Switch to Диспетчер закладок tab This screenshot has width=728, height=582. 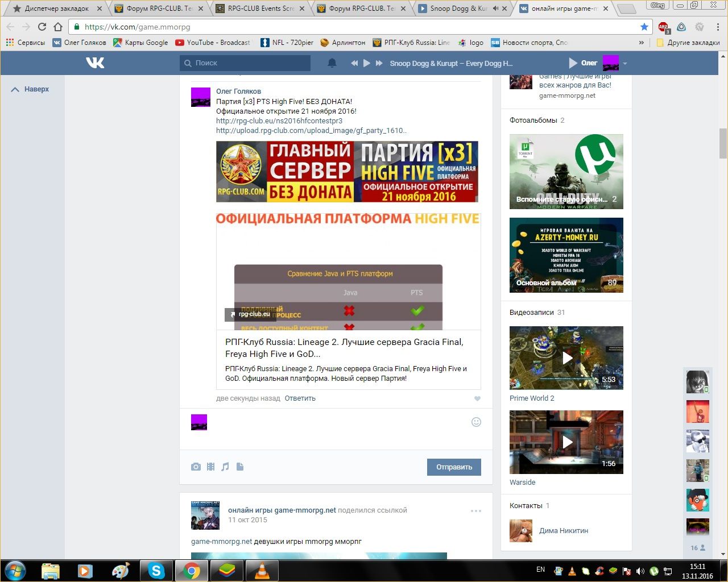56,9
